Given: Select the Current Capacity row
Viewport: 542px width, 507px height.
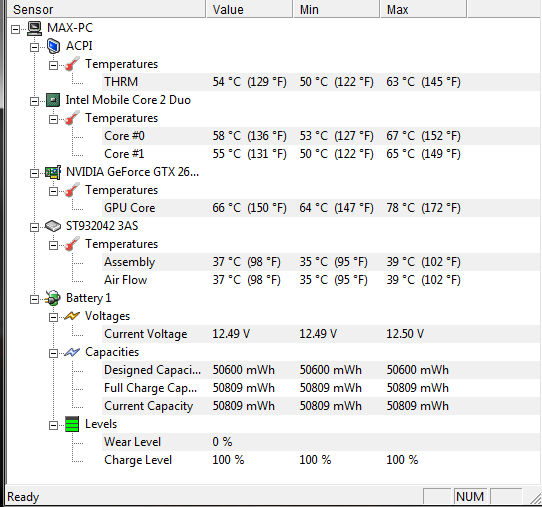Looking at the screenshot, I should tap(321, 406).
